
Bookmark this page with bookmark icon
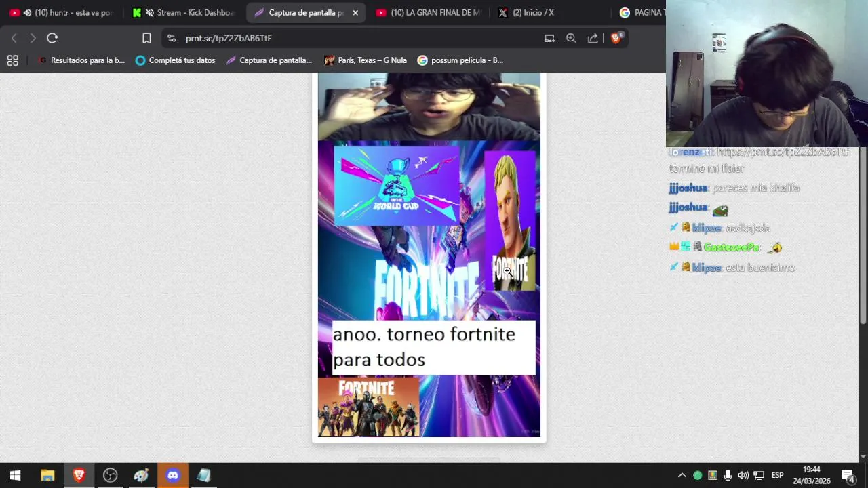(146, 38)
